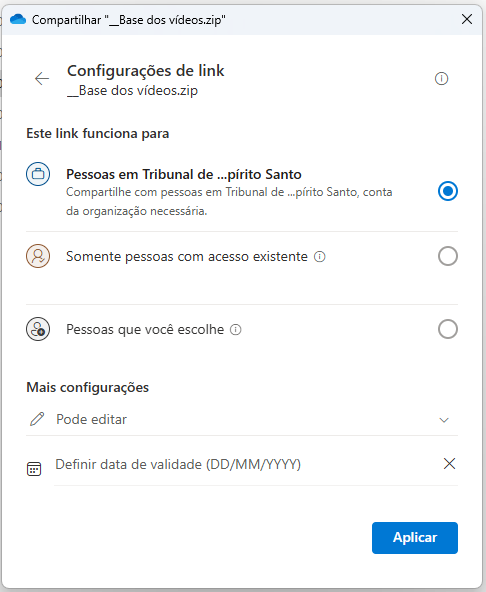Open the Pode editar dropdown

point(242,419)
